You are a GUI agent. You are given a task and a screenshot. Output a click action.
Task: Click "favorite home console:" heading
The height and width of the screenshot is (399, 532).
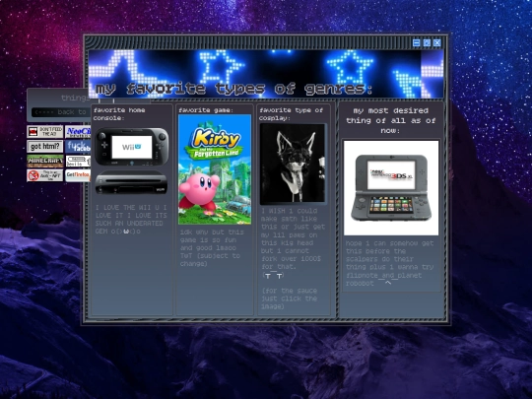click(119, 114)
